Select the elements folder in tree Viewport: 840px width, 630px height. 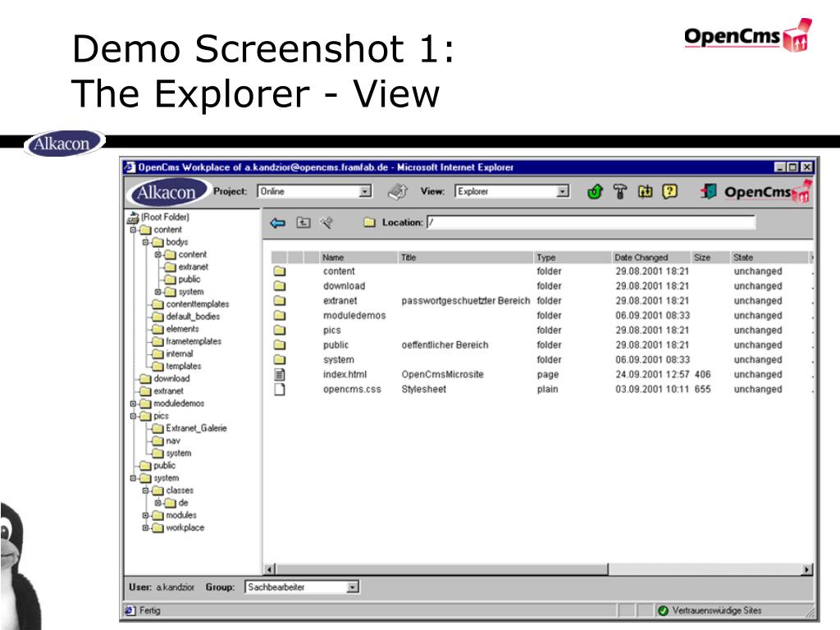(x=182, y=329)
